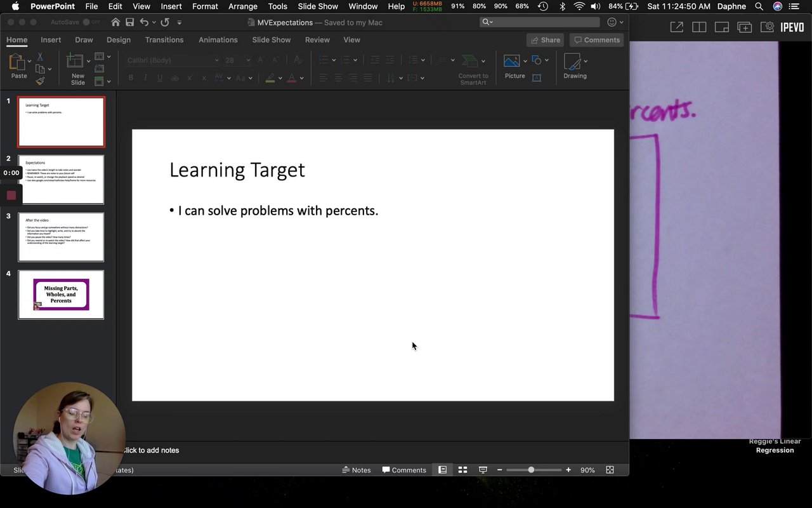Click the Paste clipboard icon
The height and width of the screenshot is (508, 812).
[x=17, y=62]
